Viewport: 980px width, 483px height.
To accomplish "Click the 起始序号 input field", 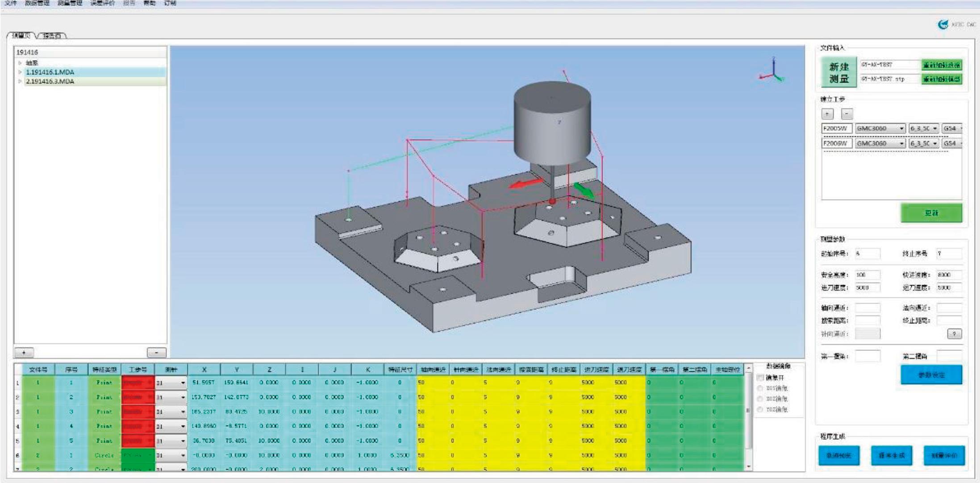I will (867, 254).
